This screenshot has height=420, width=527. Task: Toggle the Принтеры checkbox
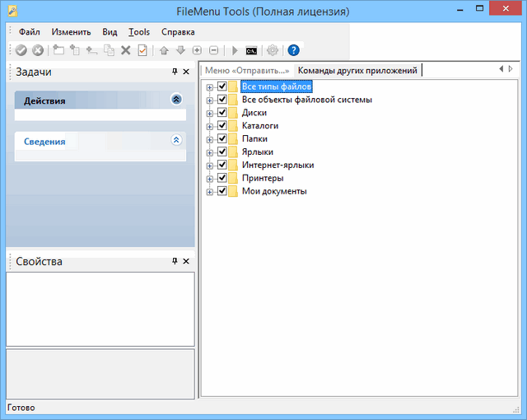222,179
